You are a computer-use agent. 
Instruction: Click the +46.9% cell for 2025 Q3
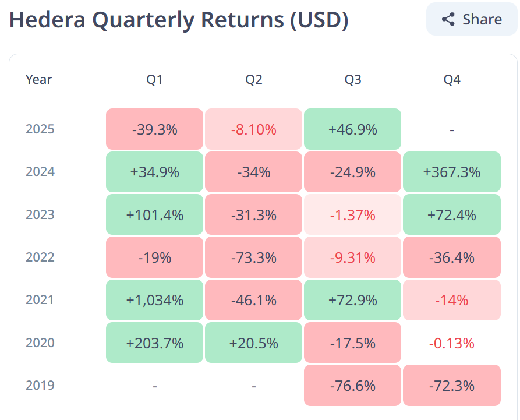pos(352,129)
